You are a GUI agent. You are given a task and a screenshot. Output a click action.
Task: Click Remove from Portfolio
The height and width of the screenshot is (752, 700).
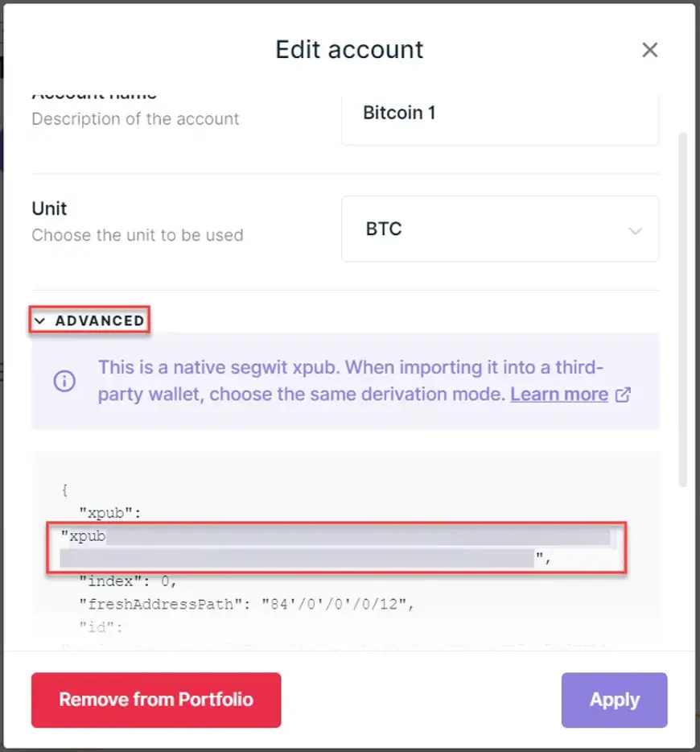pos(156,700)
